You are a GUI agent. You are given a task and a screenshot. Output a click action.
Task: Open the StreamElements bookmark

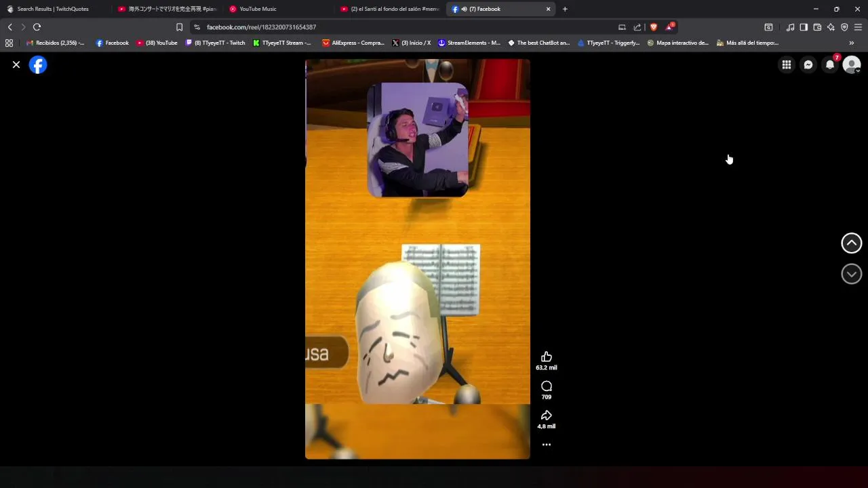point(469,43)
